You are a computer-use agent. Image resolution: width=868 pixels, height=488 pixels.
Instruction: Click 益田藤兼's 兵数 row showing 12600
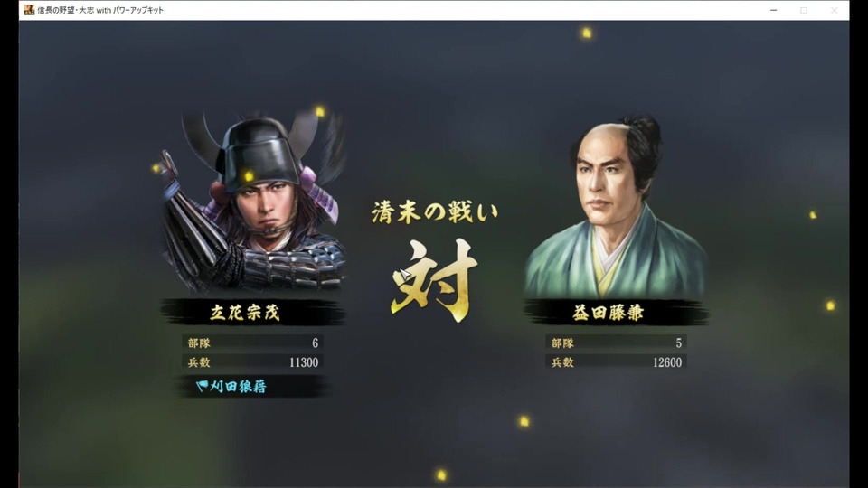(616, 362)
